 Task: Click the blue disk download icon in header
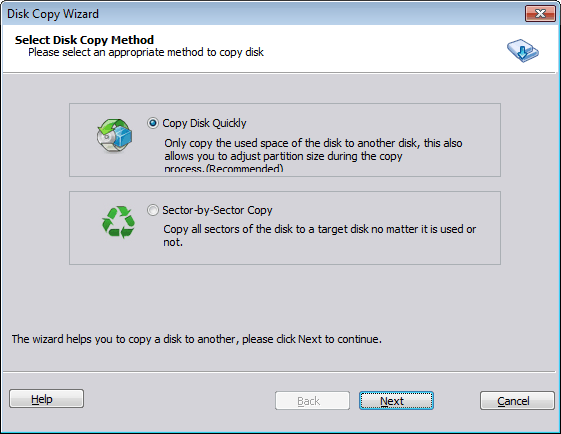tap(523, 50)
